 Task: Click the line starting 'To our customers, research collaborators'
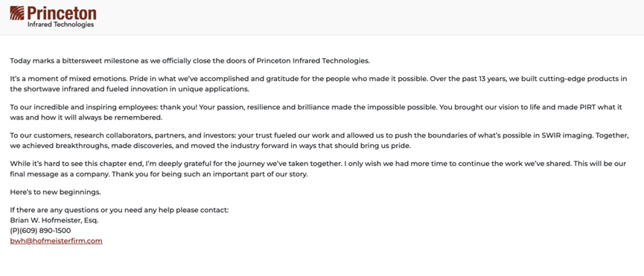click(x=319, y=135)
